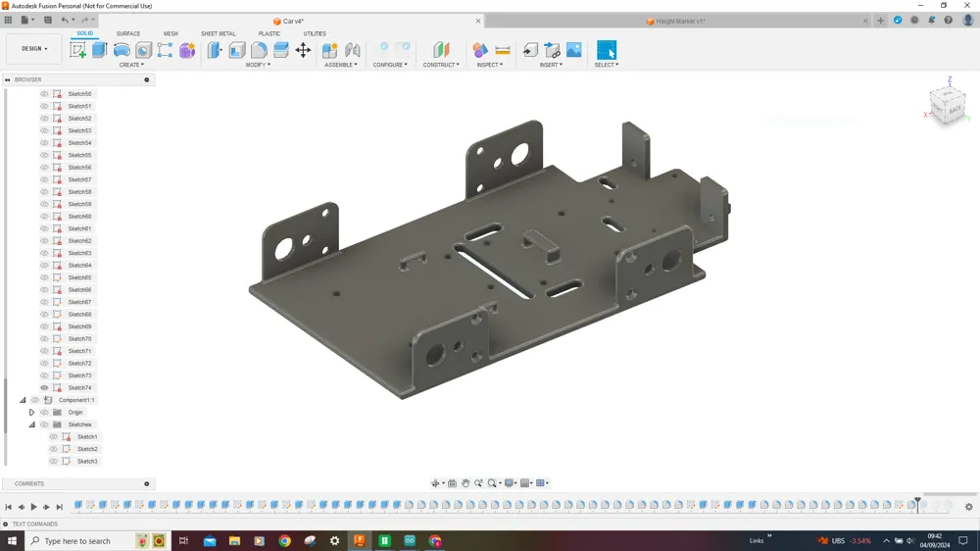The height and width of the screenshot is (551, 980).
Task: Toggle visibility of Sketch50
Action: [44, 94]
